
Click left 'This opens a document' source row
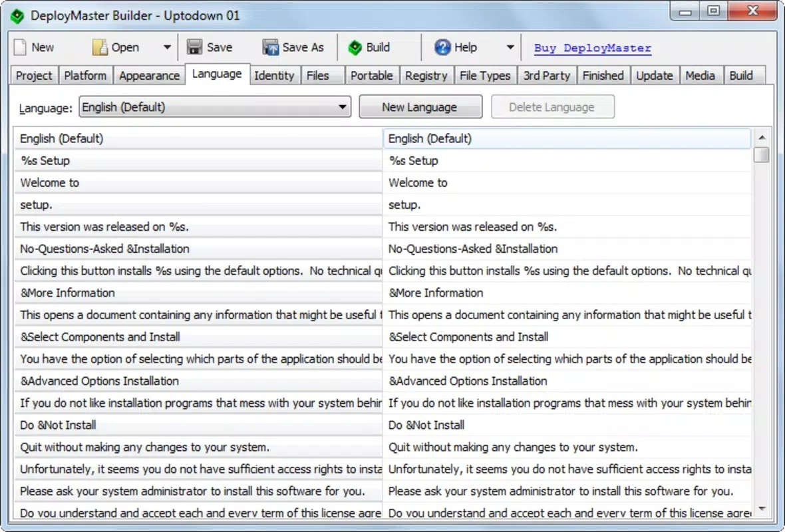(x=198, y=315)
